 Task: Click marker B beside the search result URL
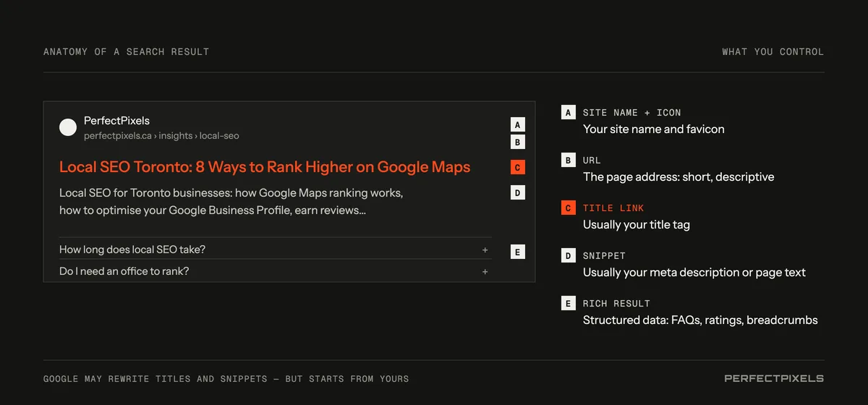coord(517,142)
